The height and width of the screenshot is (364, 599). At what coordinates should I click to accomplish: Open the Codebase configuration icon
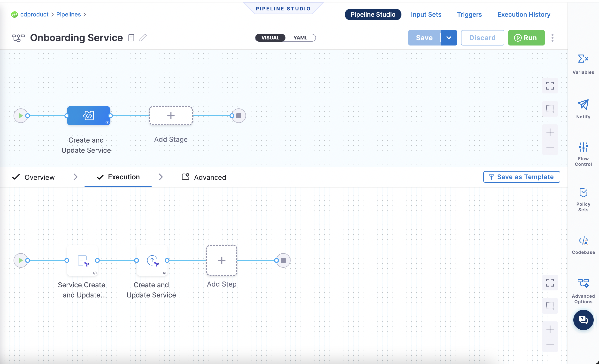click(x=583, y=241)
